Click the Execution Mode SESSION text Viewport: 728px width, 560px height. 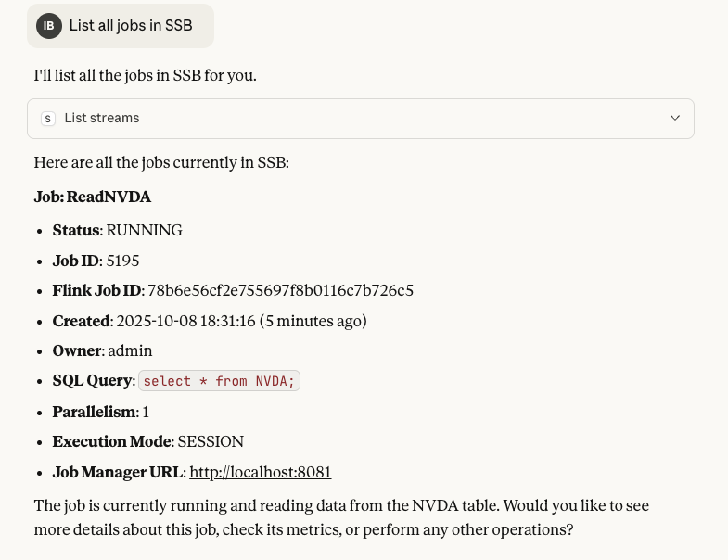click(211, 441)
